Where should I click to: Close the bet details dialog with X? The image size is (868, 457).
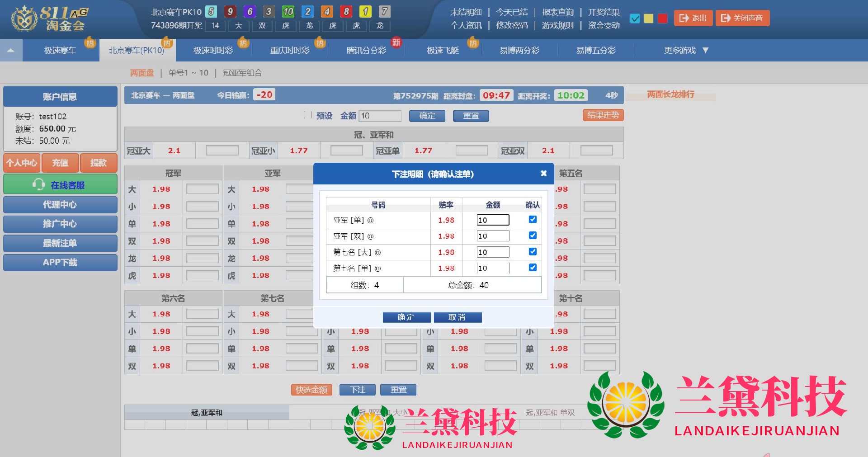543,174
